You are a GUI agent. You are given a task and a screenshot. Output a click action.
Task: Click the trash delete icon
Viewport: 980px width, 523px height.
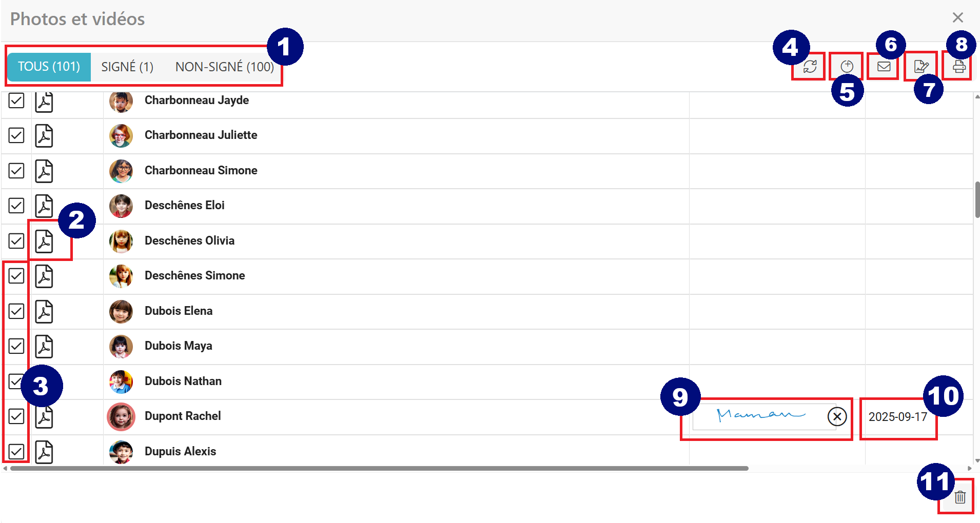coord(960,497)
